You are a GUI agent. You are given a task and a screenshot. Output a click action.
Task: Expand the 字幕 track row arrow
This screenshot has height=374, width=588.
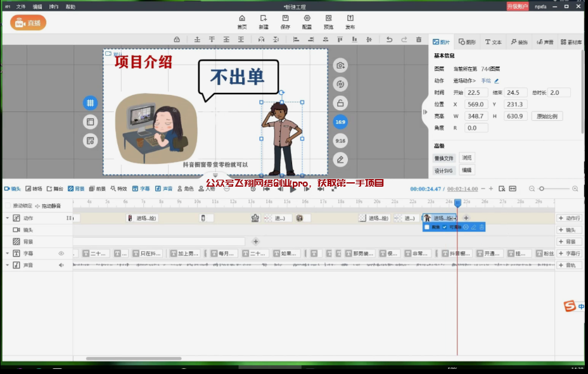[8, 253]
